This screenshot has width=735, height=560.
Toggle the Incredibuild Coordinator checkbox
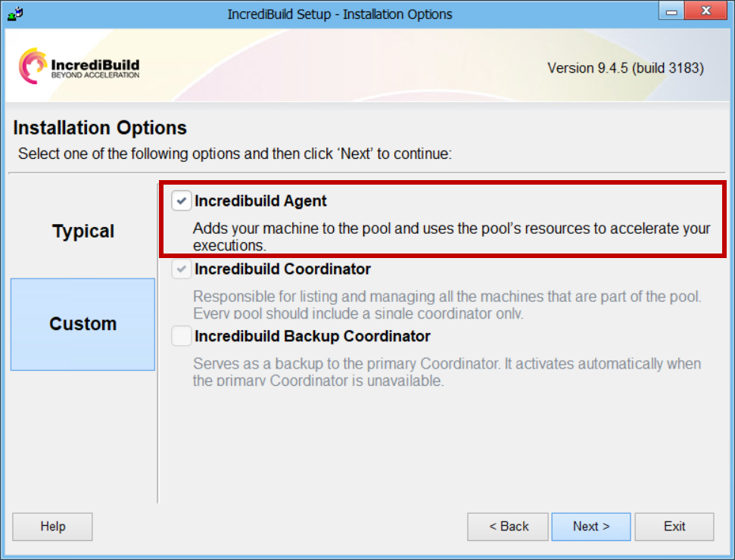click(182, 269)
